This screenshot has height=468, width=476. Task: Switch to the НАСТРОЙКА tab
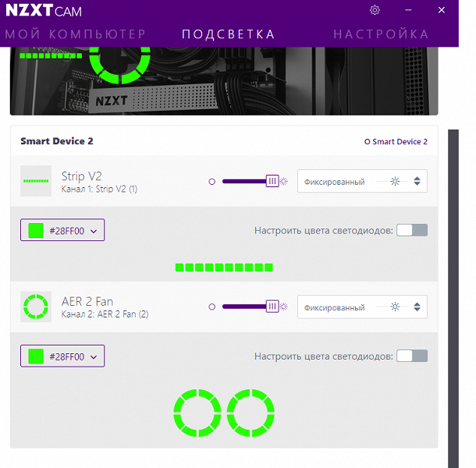(x=381, y=34)
